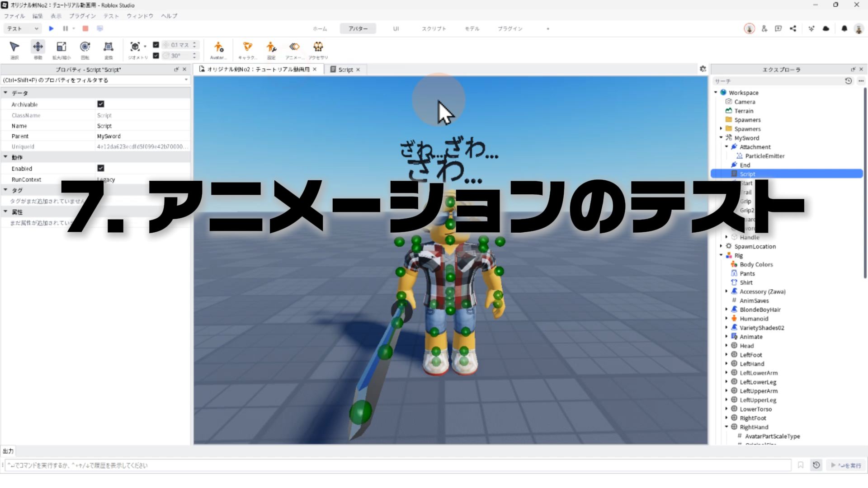The height and width of the screenshot is (488, 868).
Task: Open the Avatar setup tool
Action: pos(218,47)
